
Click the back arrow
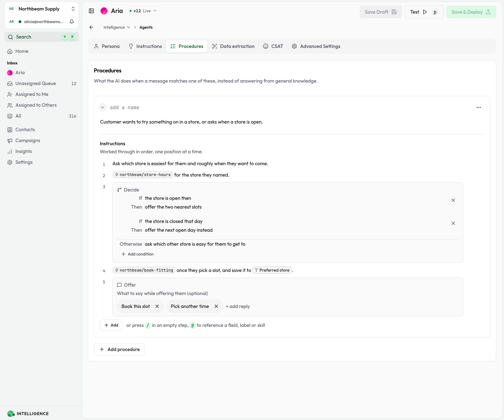tap(91, 27)
